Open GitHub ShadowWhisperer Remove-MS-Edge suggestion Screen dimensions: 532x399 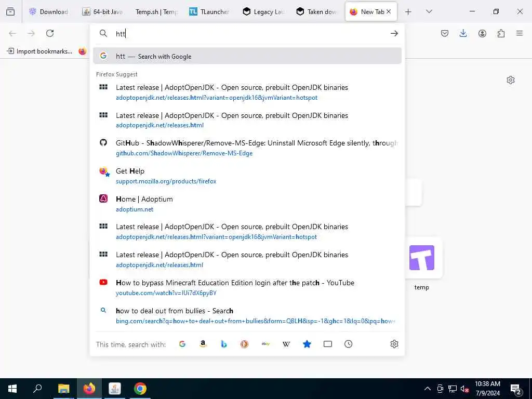click(247, 148)
